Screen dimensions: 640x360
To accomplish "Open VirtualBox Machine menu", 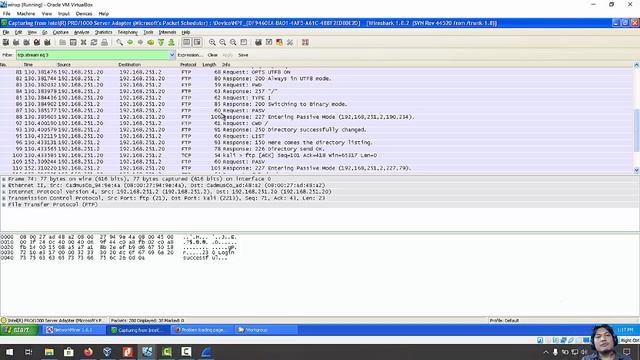I will pos(26,13).
